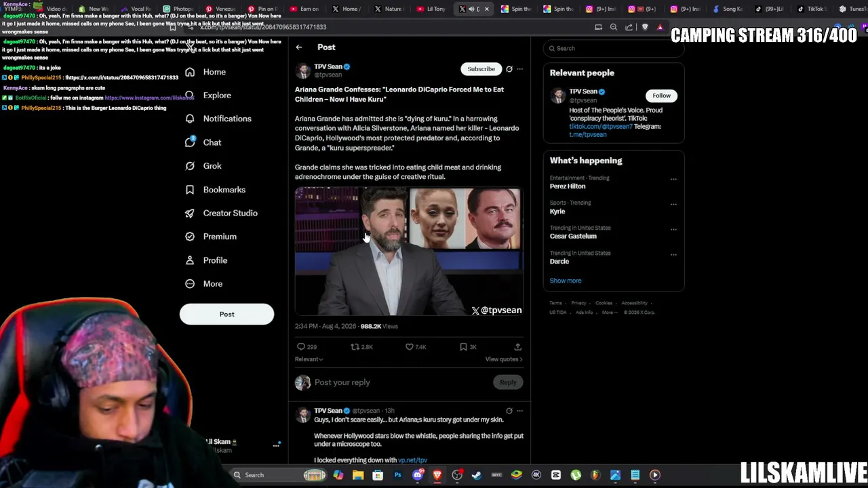Open Discord from the taskbar
This screenshot has height=488, width=868.
pos(418,475)
